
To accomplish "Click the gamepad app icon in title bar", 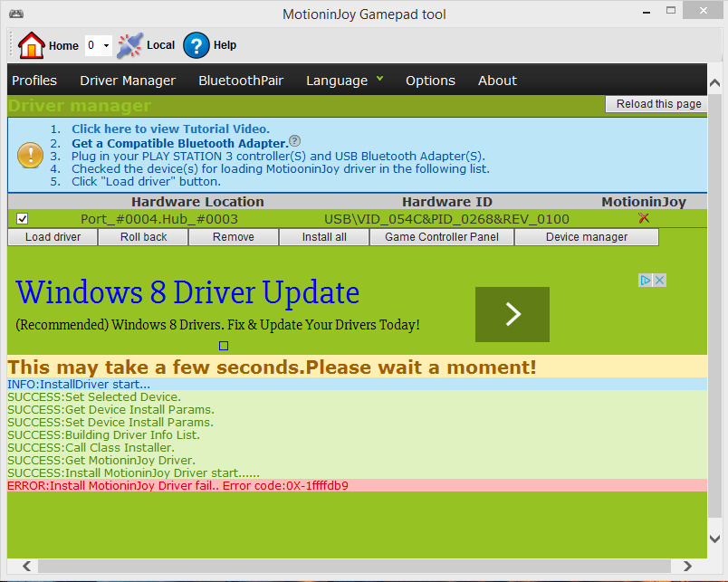I will (x=16, y=14).
